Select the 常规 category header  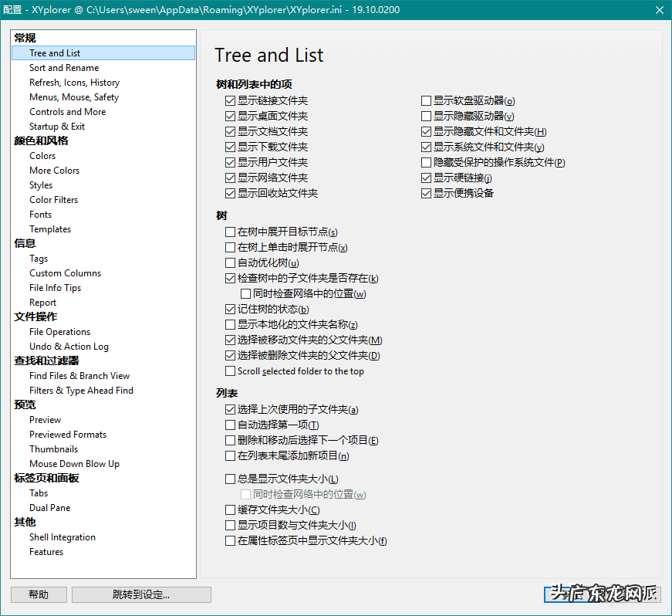(25, 38)
